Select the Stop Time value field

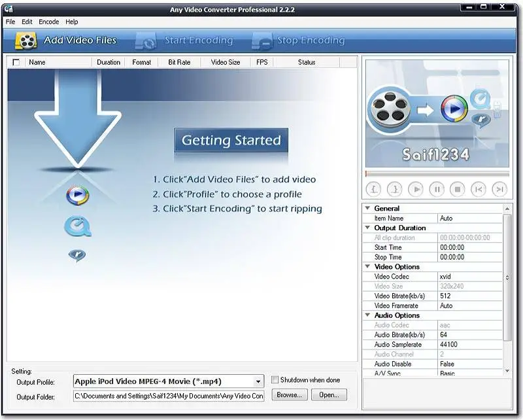469,256
